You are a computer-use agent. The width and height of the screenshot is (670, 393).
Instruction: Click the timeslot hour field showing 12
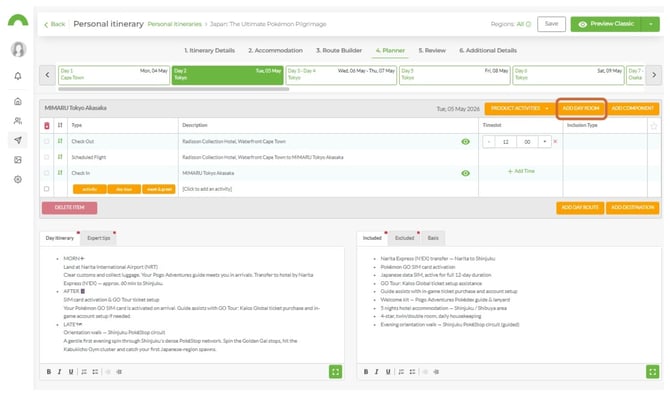(505, 141)
